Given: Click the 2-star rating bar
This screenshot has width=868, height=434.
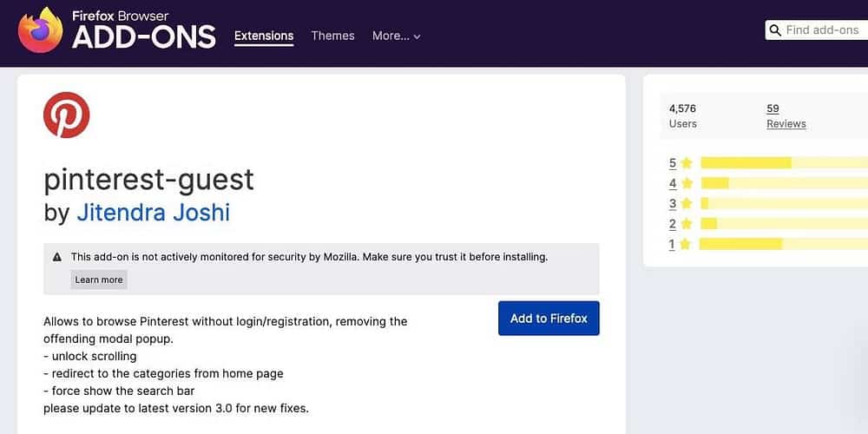Looking at the screenshot, I should click(x=783, y=224).
